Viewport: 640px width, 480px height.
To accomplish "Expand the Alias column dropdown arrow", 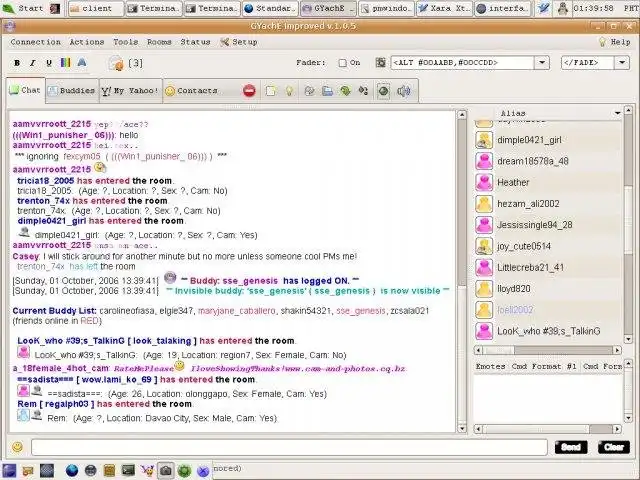I will pos(617,113).
